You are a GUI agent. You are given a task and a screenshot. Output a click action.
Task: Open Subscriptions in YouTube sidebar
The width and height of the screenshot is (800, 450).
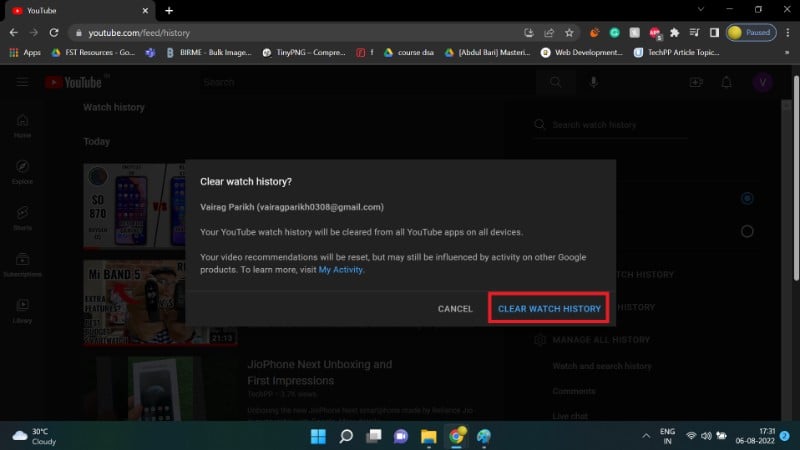(22, 265)
